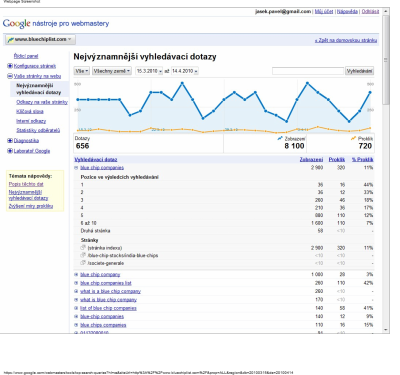Open Řídicí panel in sidebar

tap(26, 56)
